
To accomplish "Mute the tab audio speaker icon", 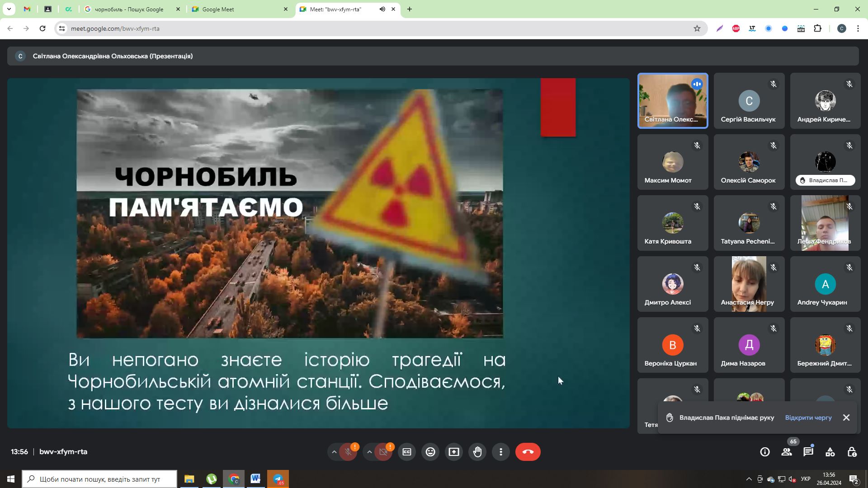I will click(x=382, y=9).
